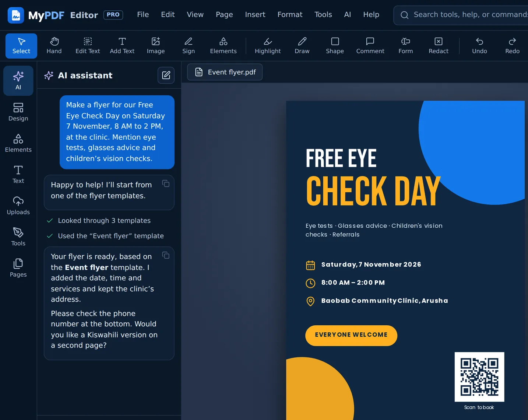
Task: Open the Design sidebar panel
Action: pyautogui.click(x=18, y=112)
